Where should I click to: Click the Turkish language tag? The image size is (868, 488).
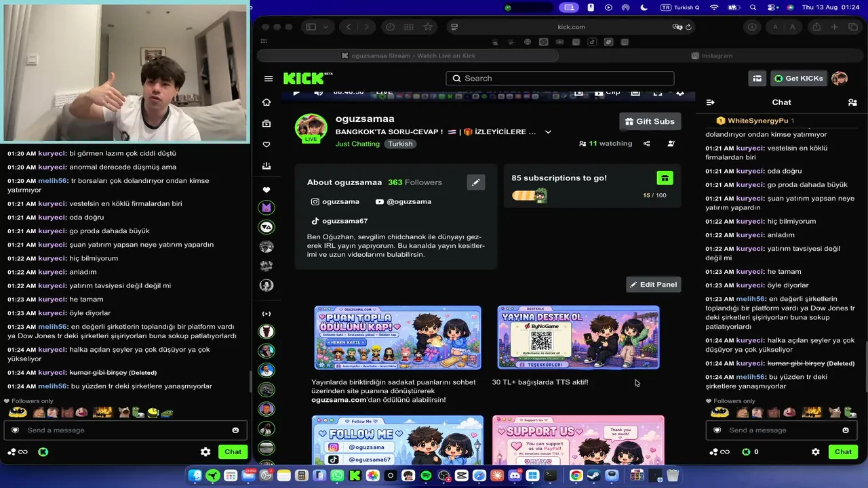(x=400, y=144)
